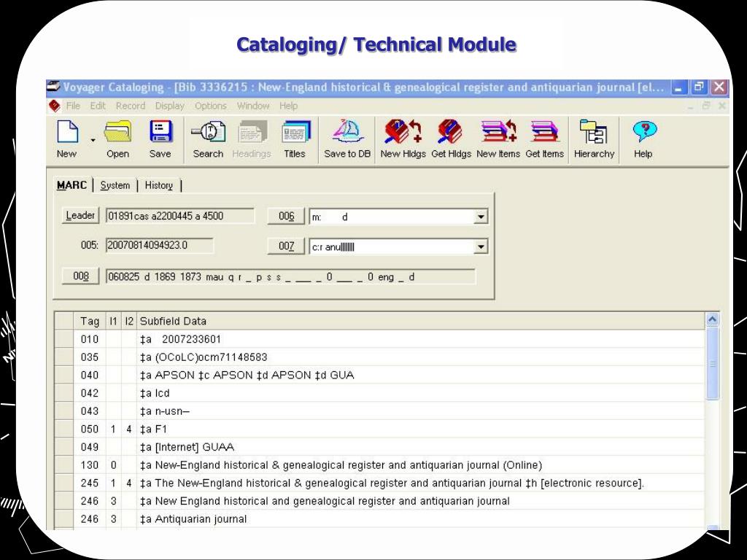Open the Record menu
Screen dimensions: 747x560
pyautogui.click(x=130, y=106)
